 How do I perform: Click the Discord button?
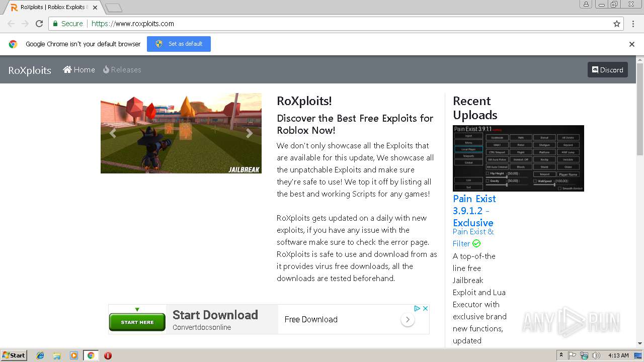(x=607, y=70)
